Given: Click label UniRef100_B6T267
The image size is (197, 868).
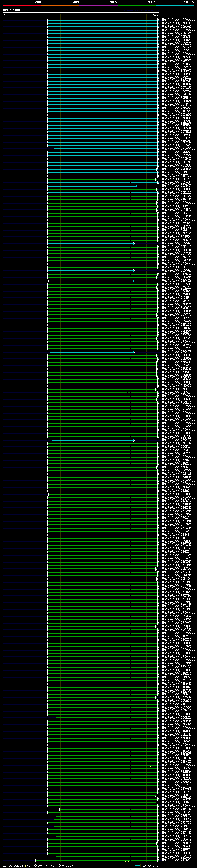Looking at the screenshot, I should 177,88.
